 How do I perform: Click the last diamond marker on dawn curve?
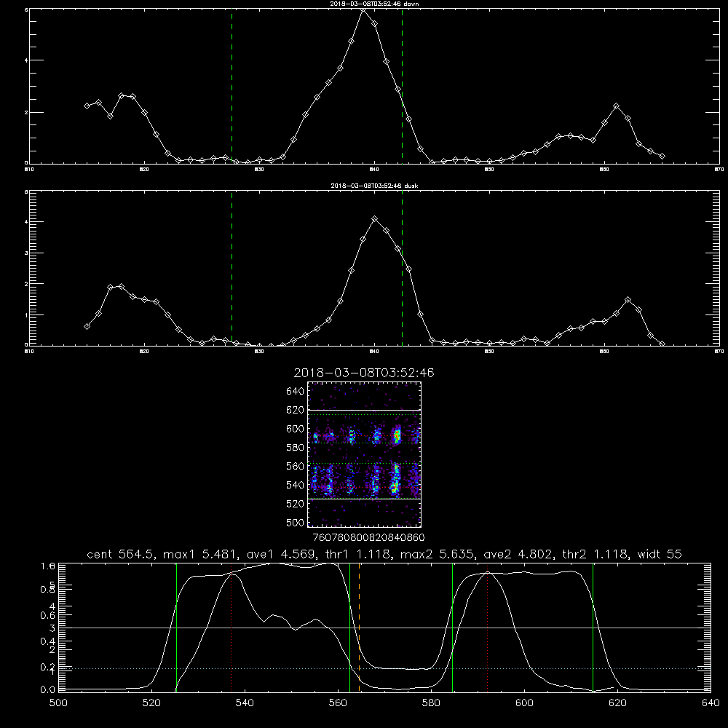[662, 157]
